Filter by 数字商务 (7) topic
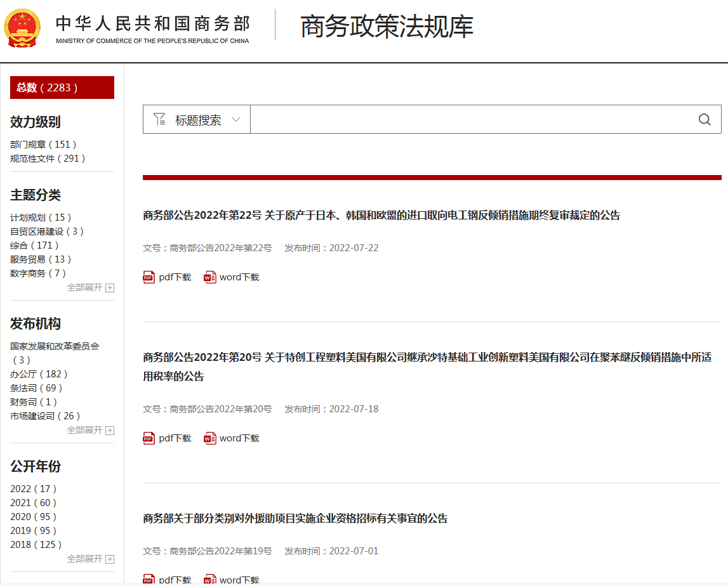 point(38,273)
